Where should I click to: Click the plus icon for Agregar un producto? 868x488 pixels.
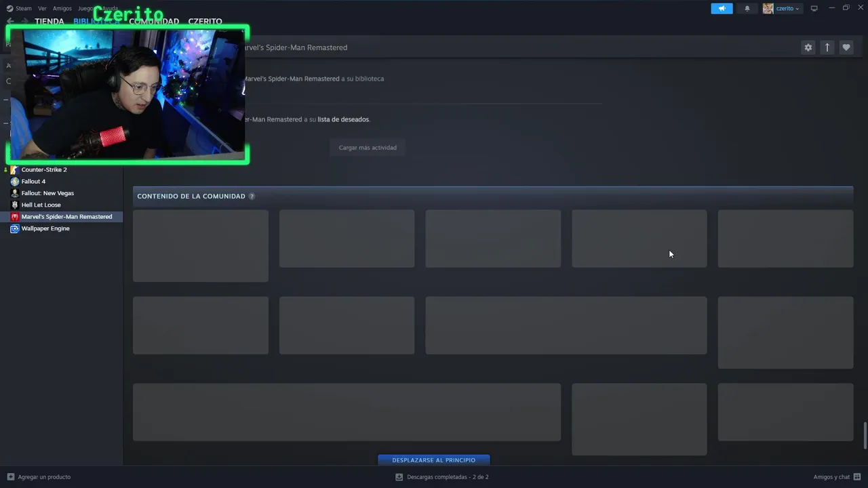click(10, 477)
